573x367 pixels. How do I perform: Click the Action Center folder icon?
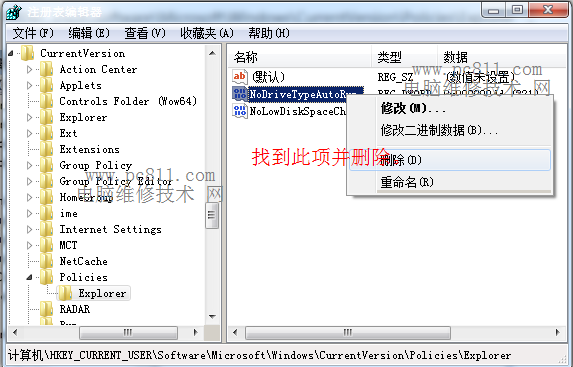46,69
